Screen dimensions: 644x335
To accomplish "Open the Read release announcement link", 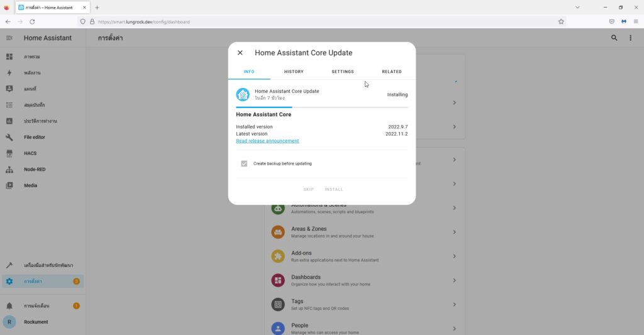I will [267, 141].
